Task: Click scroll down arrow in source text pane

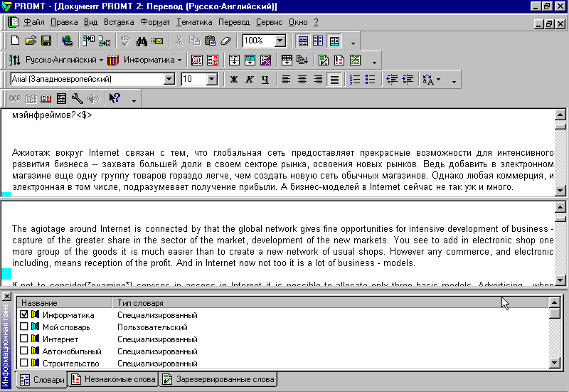Action: pos(560,191)
